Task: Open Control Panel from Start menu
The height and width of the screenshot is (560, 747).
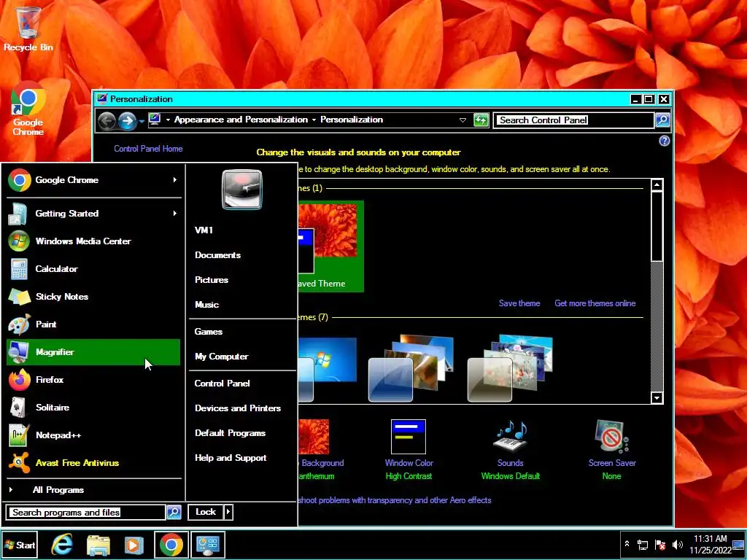Action: coord(222,384)
